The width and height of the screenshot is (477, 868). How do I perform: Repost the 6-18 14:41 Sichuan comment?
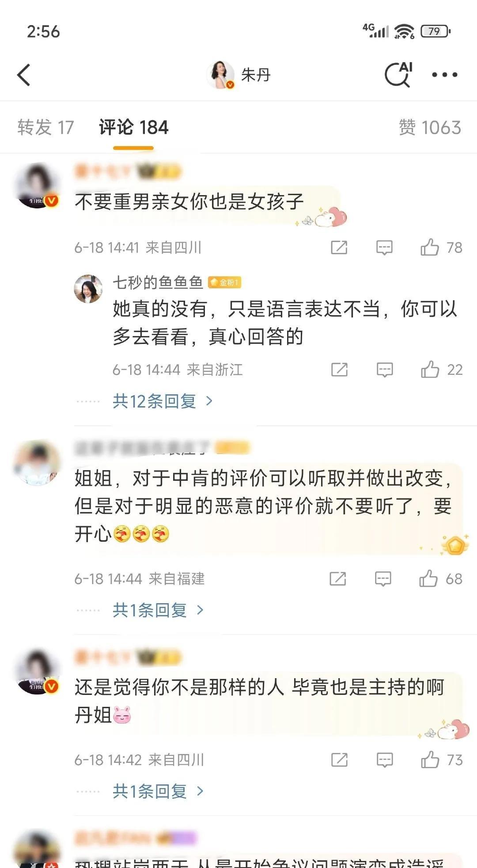click(339, 248)
